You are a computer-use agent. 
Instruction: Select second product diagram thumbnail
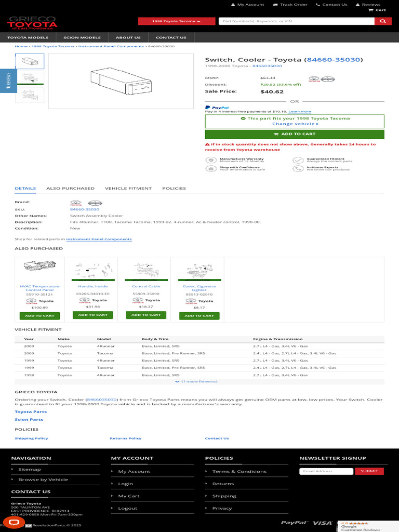30,77
